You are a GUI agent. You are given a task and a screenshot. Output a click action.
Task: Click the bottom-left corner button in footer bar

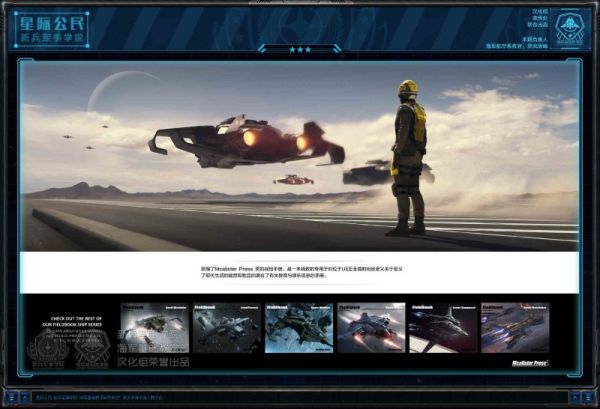[9, 397]
